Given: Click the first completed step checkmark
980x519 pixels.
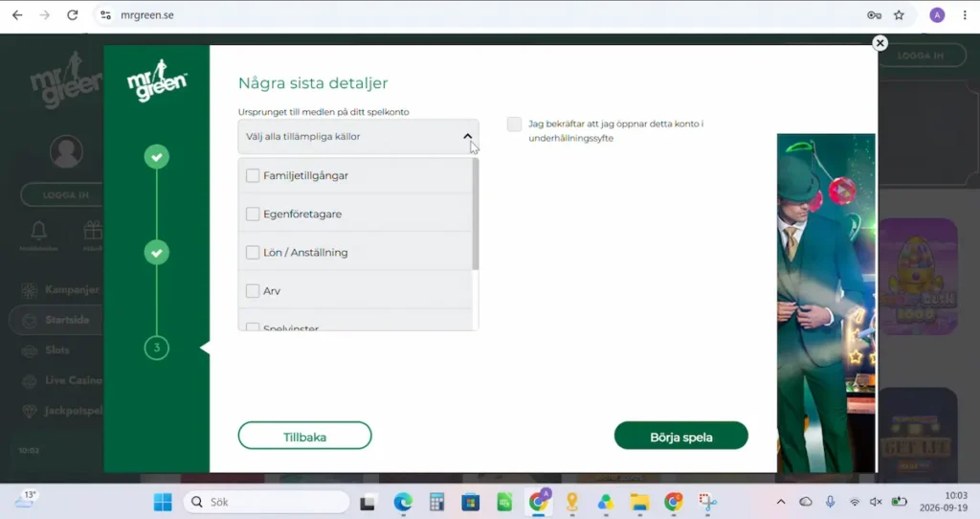Looking at the screenshot, I should pos(157,156).
